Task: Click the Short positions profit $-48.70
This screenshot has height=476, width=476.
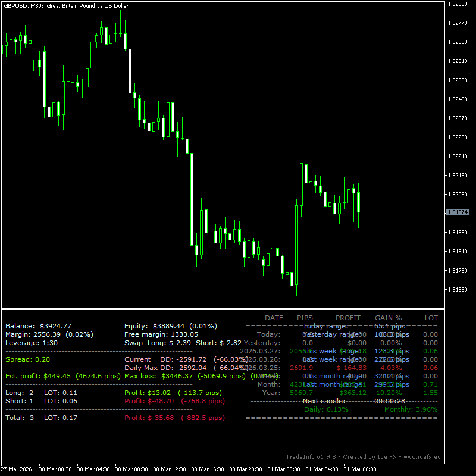Action: coord(149,401)
